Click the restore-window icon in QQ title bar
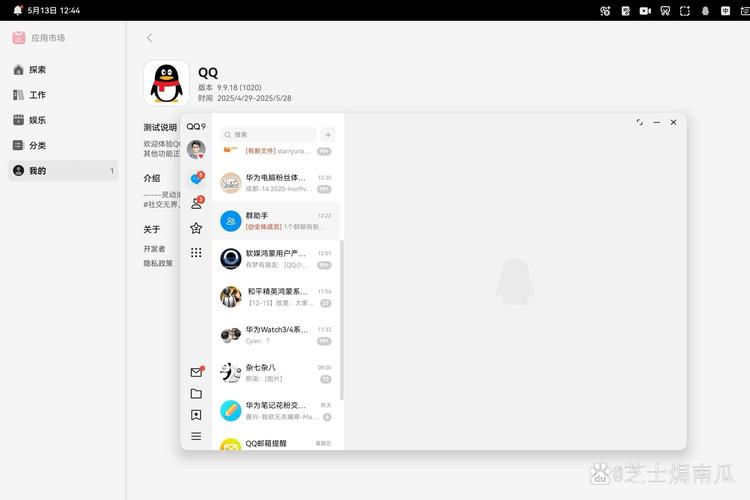Screen dimensions: 750x500 coord(640,122)
